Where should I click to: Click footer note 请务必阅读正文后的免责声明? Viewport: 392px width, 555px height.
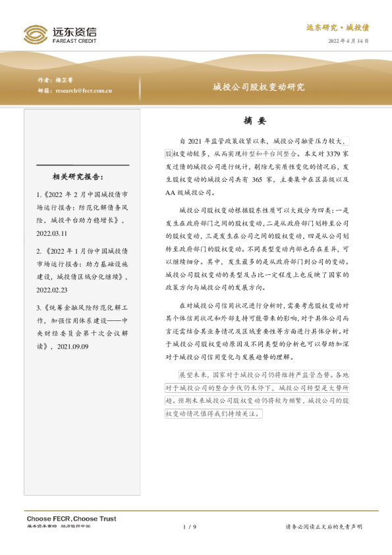(x=323, y=527)
